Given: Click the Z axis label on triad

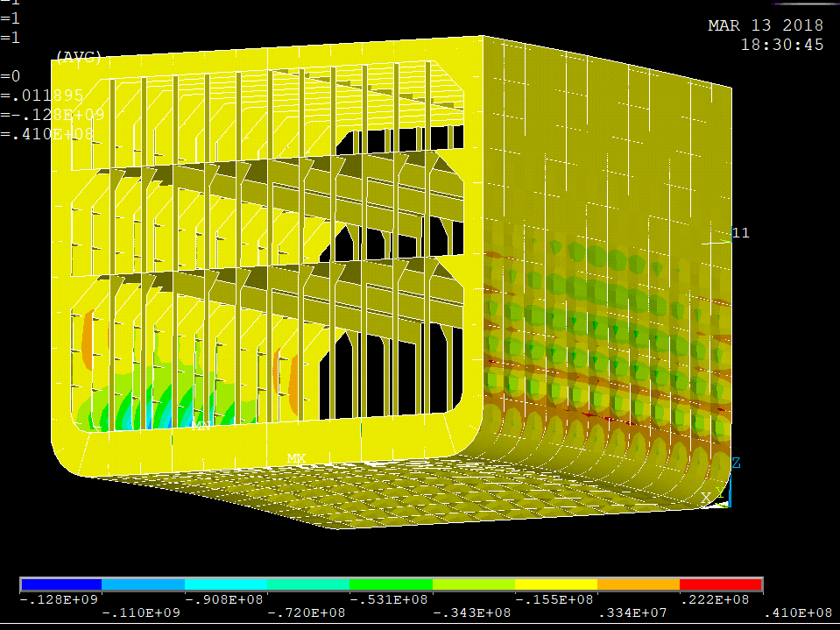Looking at the screenshot, I should [x=736, y=463].
